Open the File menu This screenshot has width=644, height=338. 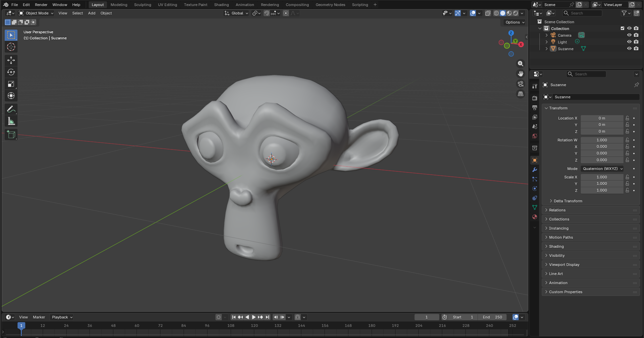(x=14, y=5)
